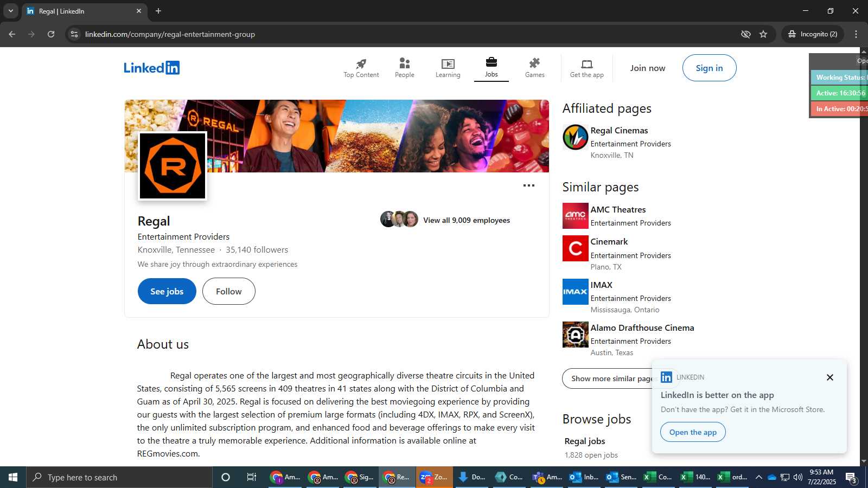Viewport: 868px width, 488px height.
Task: Click the Cinemark page name
Action: [609, 242]
